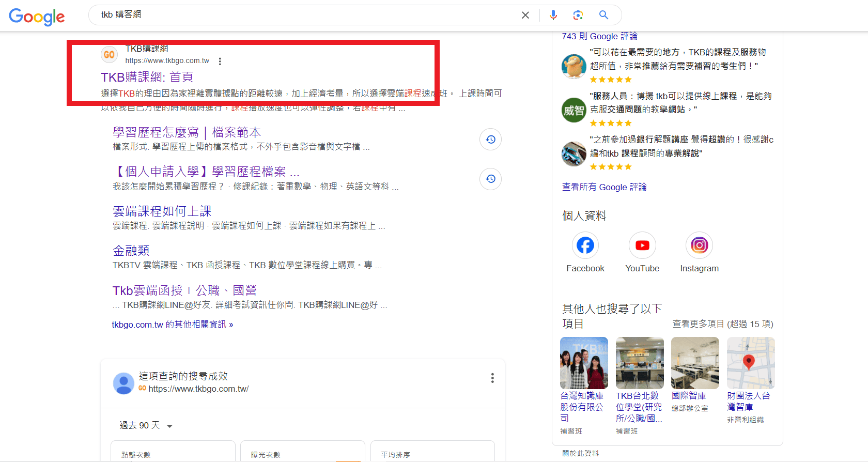Viewport: 868px width, 462px height.
Task: Open Tkb雲端函授 | 公職、國營 link
Action: coord(184,290)
